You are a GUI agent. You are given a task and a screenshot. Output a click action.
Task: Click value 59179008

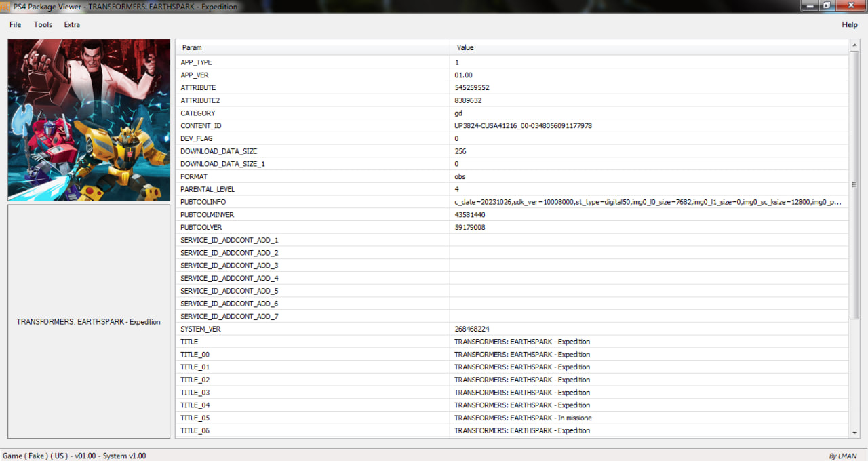tap(470, 228)
